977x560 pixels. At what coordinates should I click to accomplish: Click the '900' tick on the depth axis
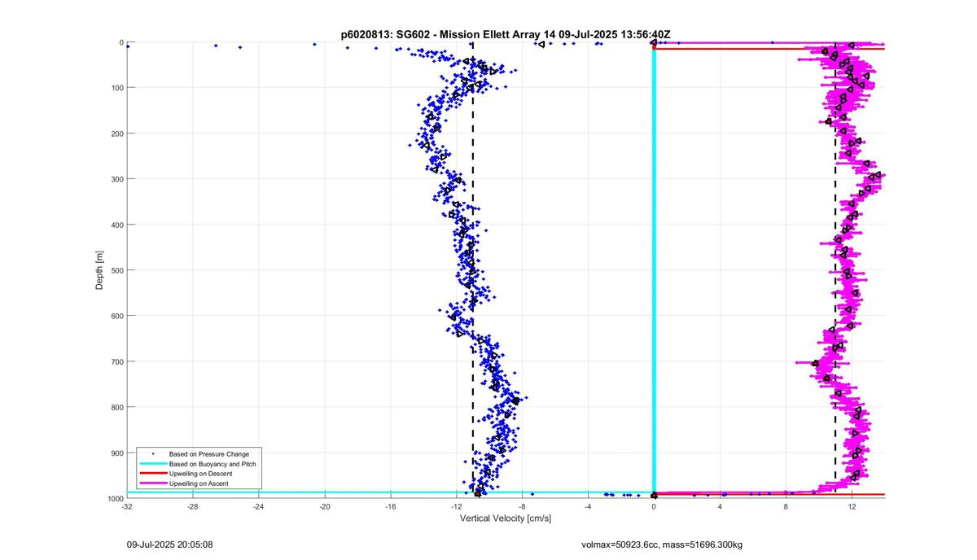tap(117, 453)
